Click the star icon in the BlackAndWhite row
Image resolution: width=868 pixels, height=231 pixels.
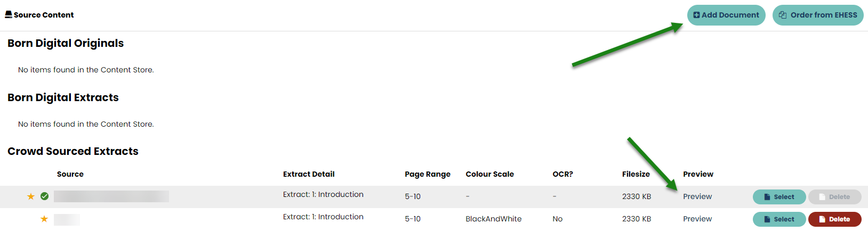point(44,219)
